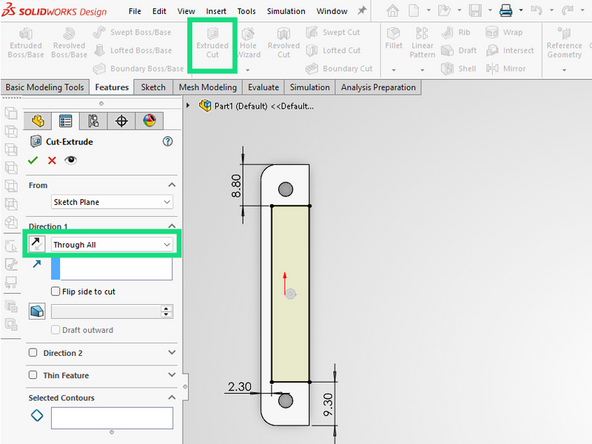Open the Insert menu
The width and height of the screenshot is (592, 444).
(x=216, y=11)
